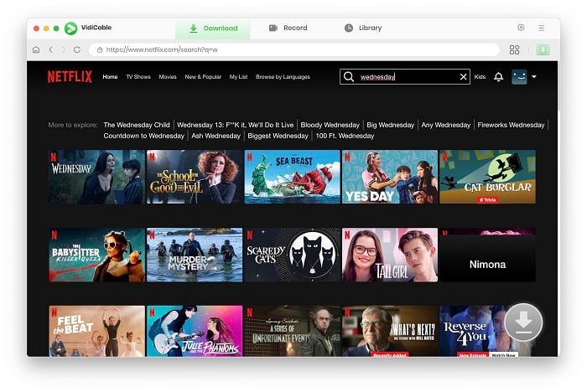Focus the URL address bar
This screenshot has width=587, height=392.
click(294, 49)
